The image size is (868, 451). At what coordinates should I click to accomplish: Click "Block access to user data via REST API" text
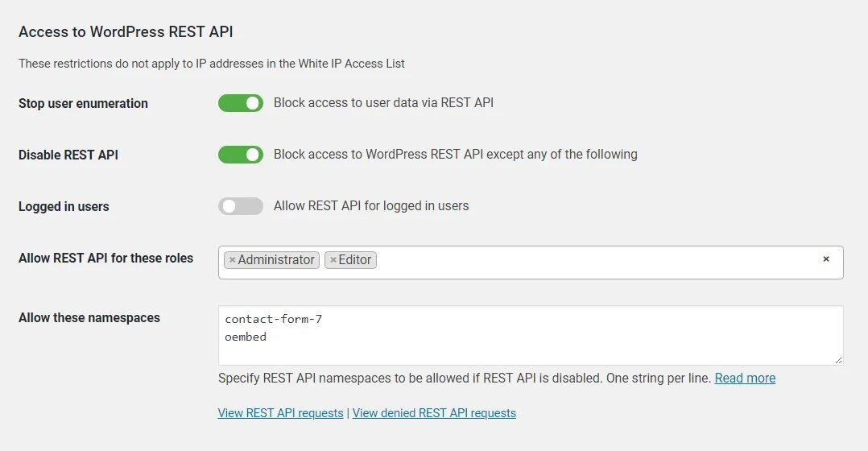[x=383, y=103]
